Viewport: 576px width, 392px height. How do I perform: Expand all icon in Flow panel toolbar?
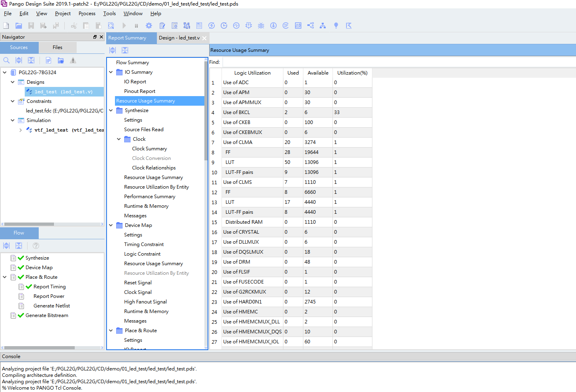6,246
